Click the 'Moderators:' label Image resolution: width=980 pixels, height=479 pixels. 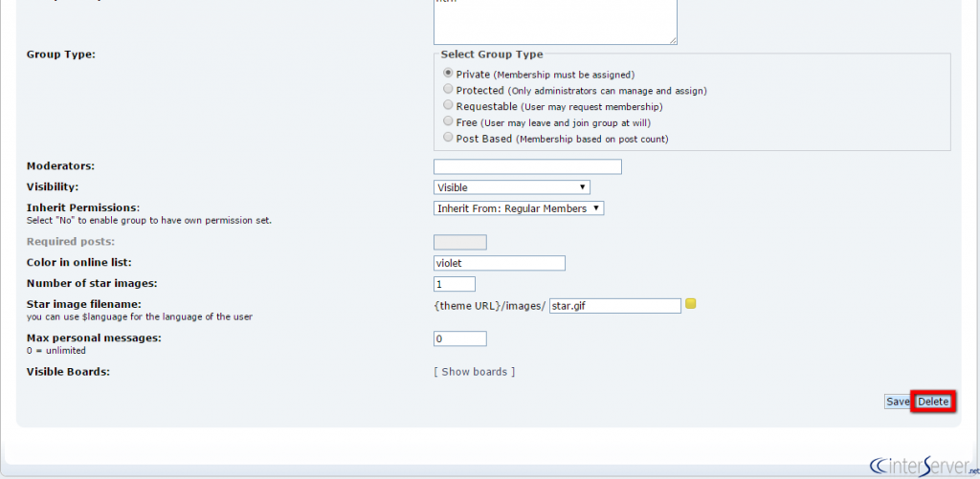pos(60,166)
